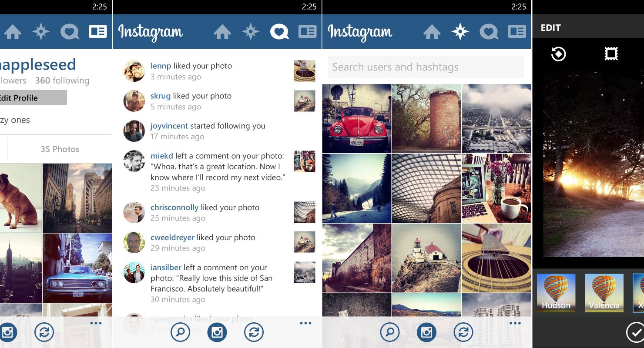Screen dimensions: 644x348
Task: Open the joyvincent username link
Action: coord(169,126)
